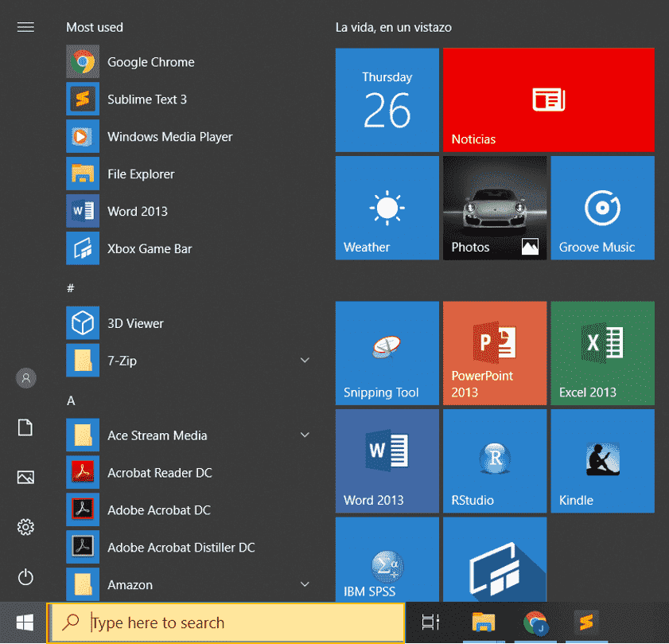
Task: Launch Adobe Acrobat DC
Action: pyautogui.click(x=190, y=510)
